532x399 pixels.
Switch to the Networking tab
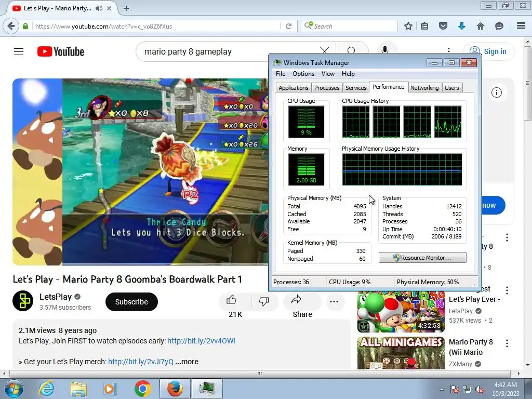coord(424,88)
